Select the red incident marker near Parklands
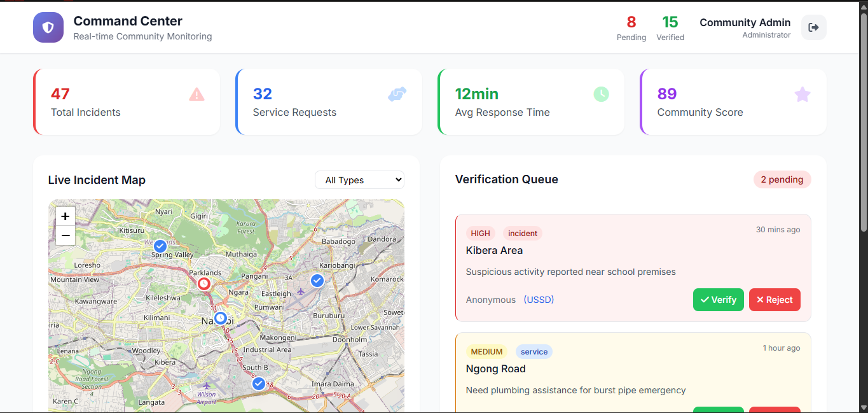Viewport: 868px width, 413px height. coord(203,284)
